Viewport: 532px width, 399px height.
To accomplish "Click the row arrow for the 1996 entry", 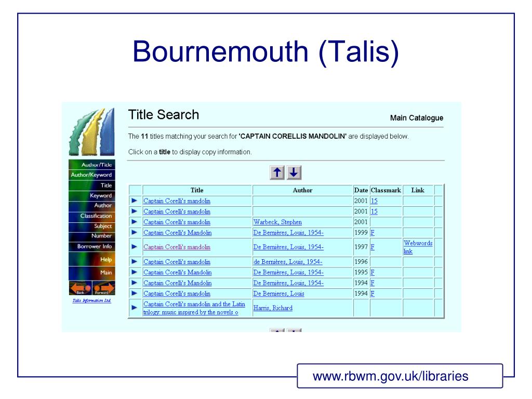I will (x=135, y=262).
